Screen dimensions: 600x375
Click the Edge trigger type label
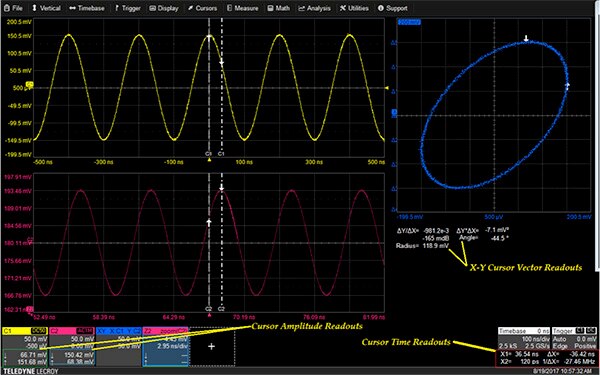[x=560, y=346]
